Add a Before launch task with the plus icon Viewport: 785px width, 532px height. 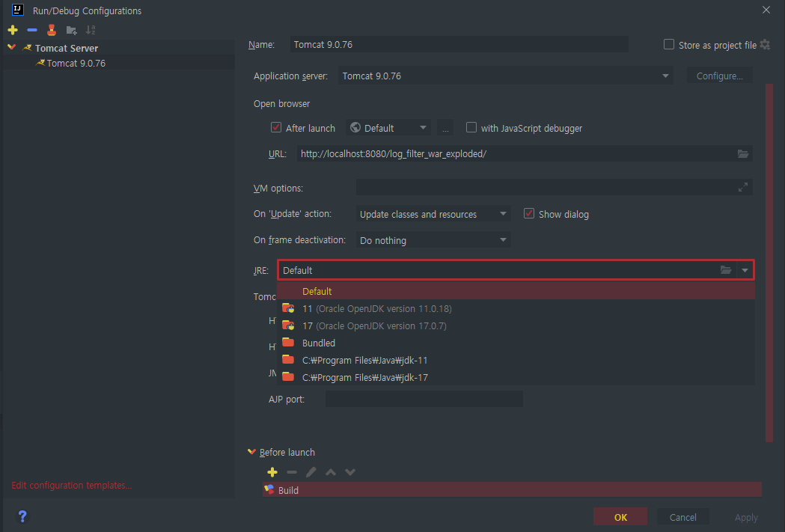point(272,472)
